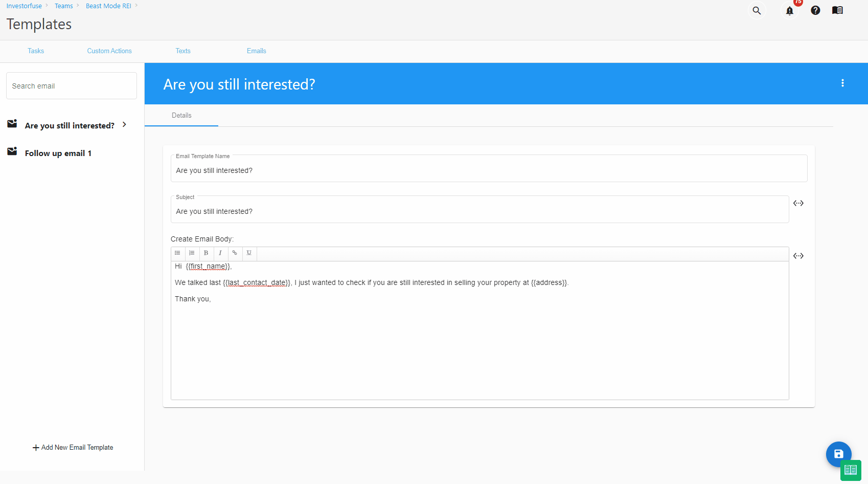Click Add New Email Template

(x=73, y=447)
